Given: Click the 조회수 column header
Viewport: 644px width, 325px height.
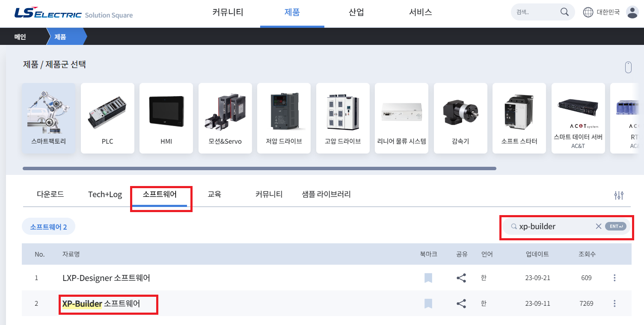Looking at the screenshot, I should pos(587,254).
